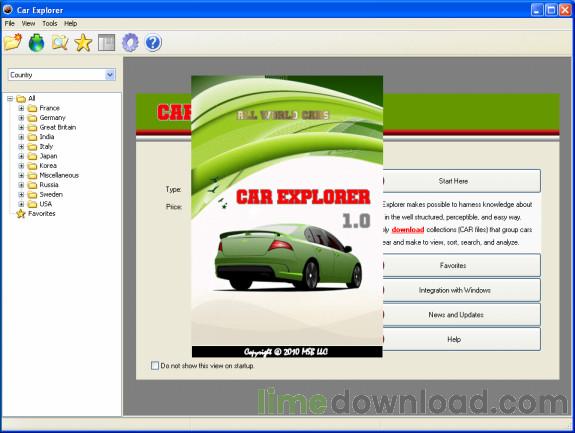Expand the Germany node
The width and height of the screenshot is (575, 433).
pyautogui.click(x=21, y=118)
